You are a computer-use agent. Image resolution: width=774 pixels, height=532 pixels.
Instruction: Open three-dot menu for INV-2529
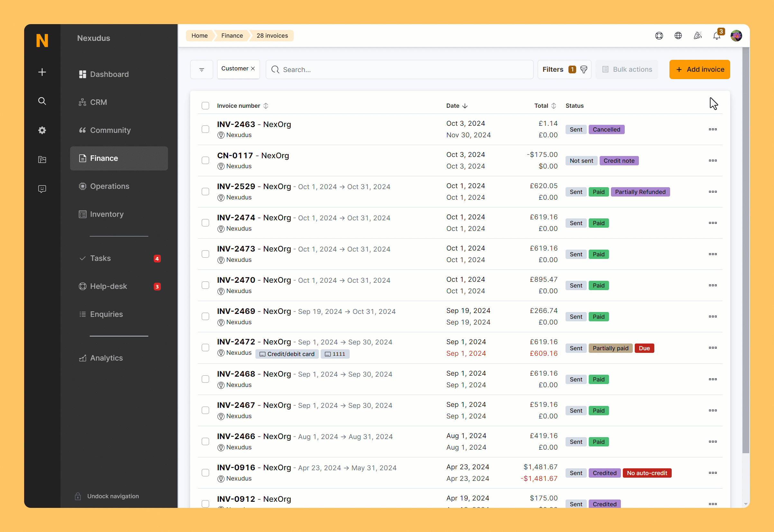pyautogui.click(x=713, y=192)
